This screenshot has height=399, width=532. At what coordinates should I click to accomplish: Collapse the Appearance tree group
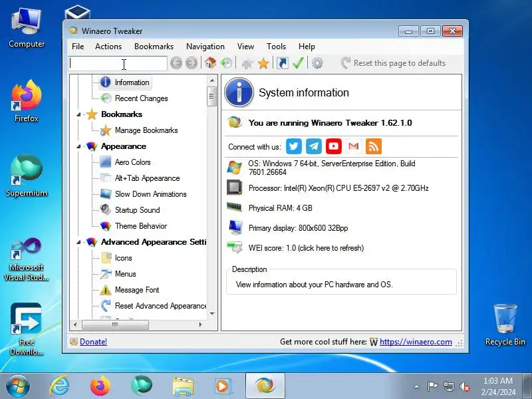click(78, 146)
